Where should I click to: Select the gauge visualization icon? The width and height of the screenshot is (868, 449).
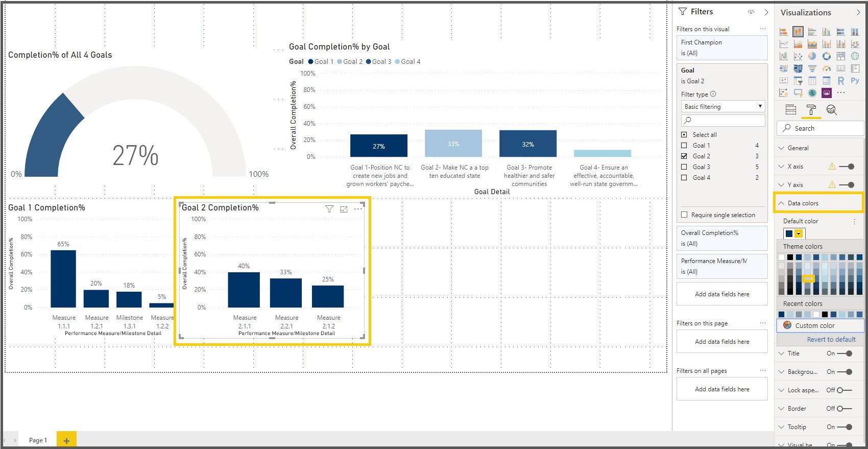coord(827,68)
